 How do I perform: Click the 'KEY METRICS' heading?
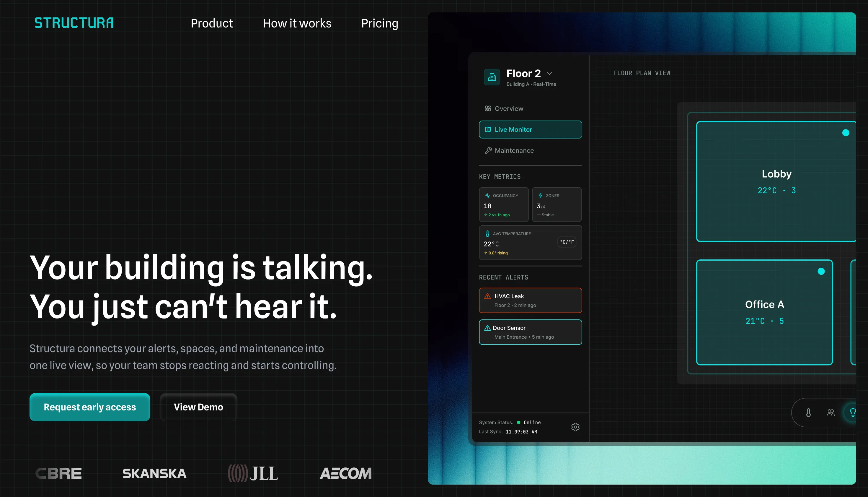pyautogui.click(x=500, y=176)
